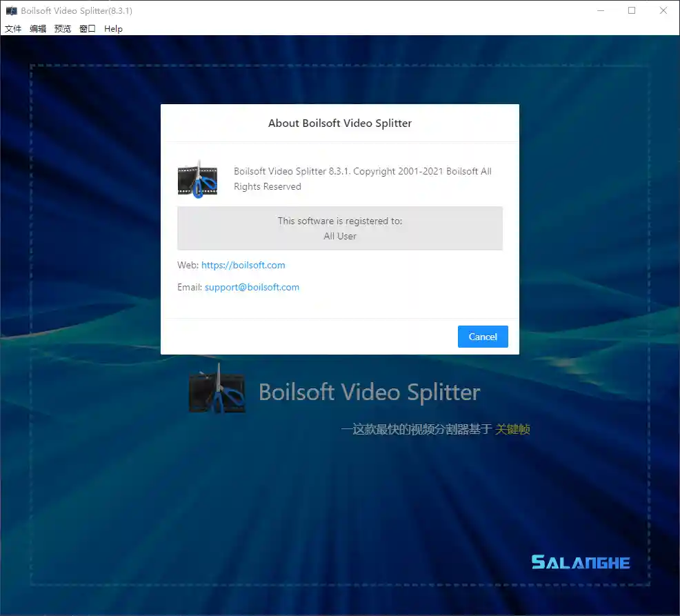Click the Boilsoft Video Splitter title bar icon
Screen dimensions: 680x616
10,10
